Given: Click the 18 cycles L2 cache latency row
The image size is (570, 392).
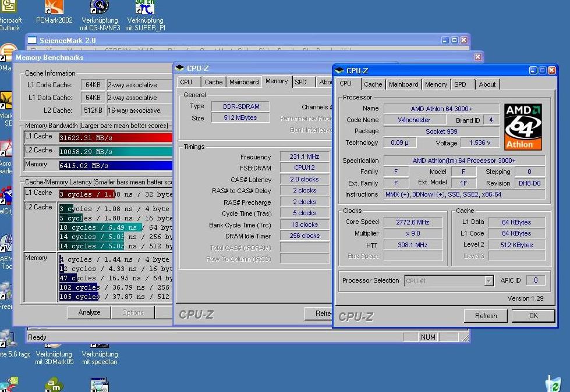Looking at the screenshot, I should pyautogui.click(x=116, y=227).
